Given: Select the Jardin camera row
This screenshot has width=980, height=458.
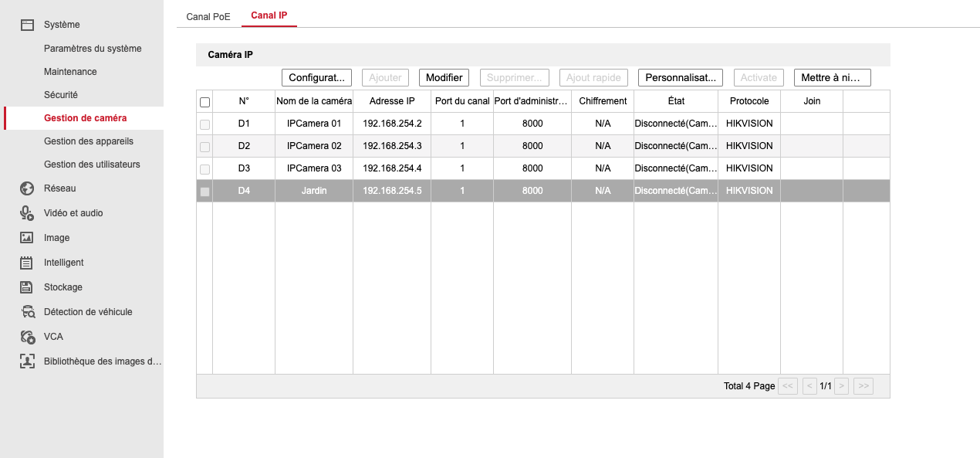Looking at the screenshot, I should click(x=313, y=191).
